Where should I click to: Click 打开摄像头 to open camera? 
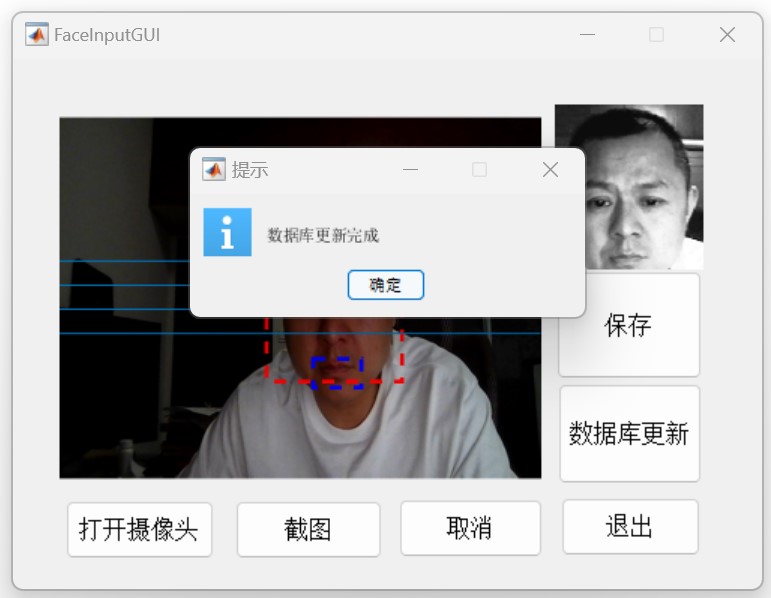click(140, 530)
